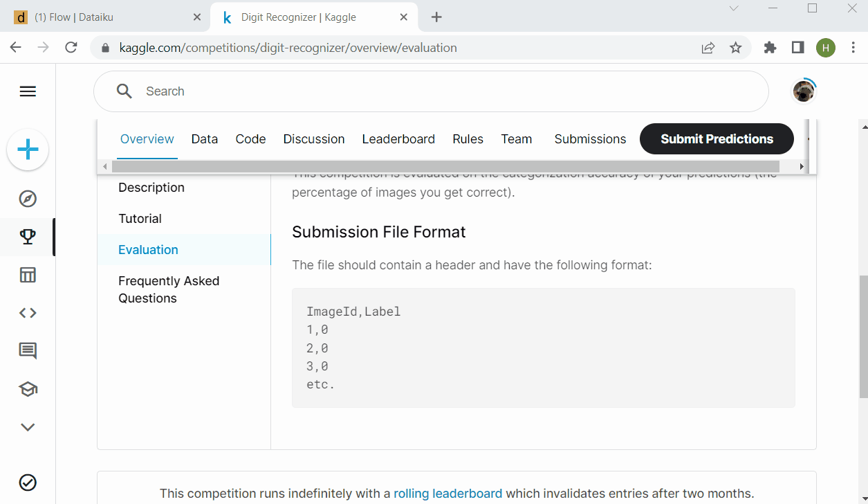This screenshot has height=504, width=868.
Task: Click the left arrow of horizontal scrollbar
Action: point(105,166)
